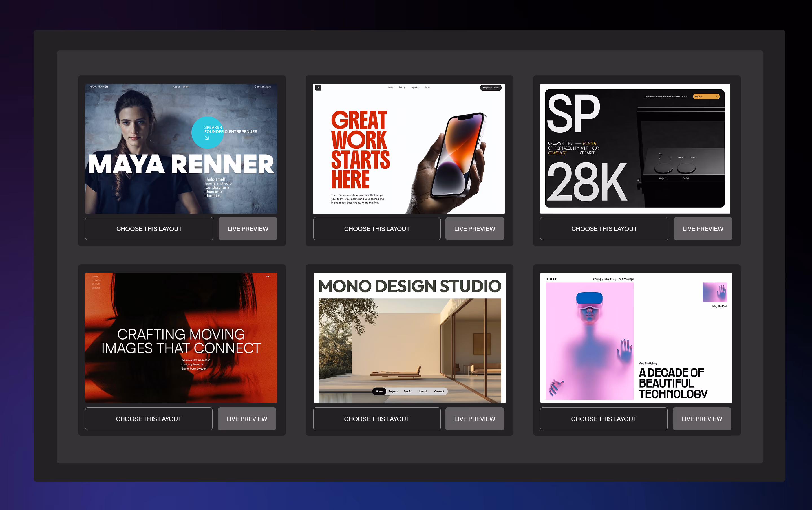Screen dimensions: 812x510
Task: Click Play The Reel thumbnail in Hiitech template
Action: click(714, 293)
